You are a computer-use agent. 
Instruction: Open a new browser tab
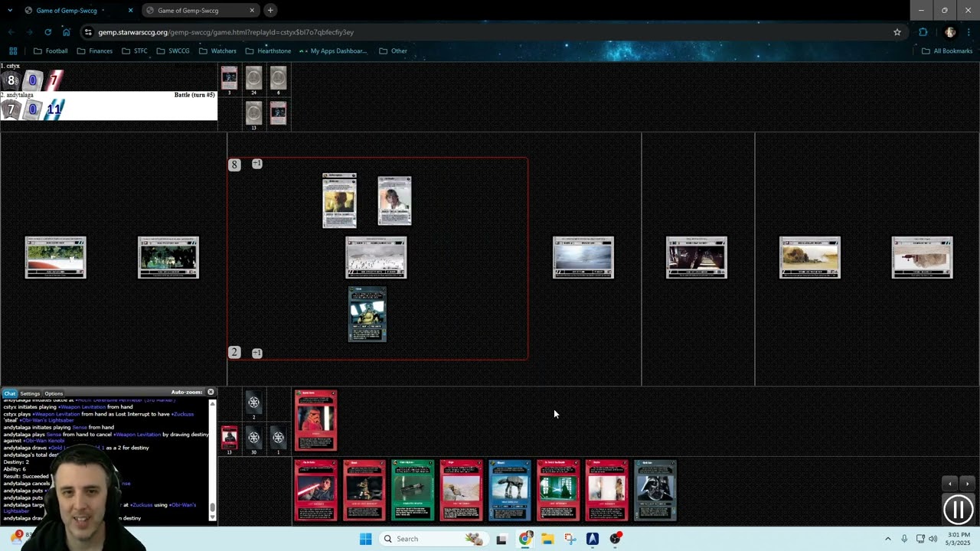click(270, 10)
